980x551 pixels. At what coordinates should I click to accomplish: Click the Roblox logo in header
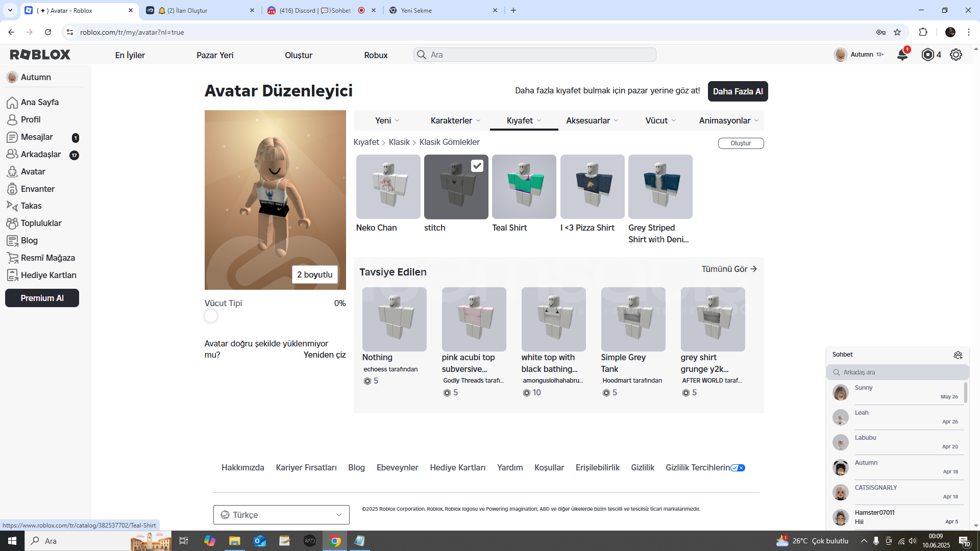[x=40, y=55]
